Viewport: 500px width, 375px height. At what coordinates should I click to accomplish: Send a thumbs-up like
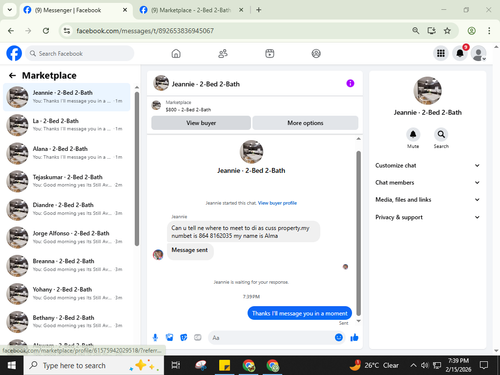coord(354,338)
